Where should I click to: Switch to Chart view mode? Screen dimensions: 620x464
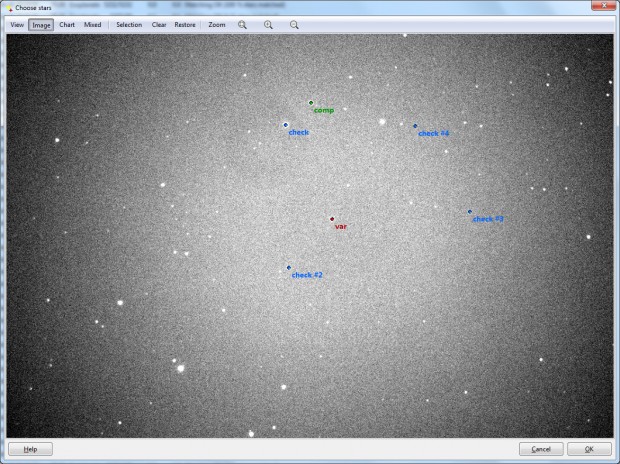[x=67, y=25]
